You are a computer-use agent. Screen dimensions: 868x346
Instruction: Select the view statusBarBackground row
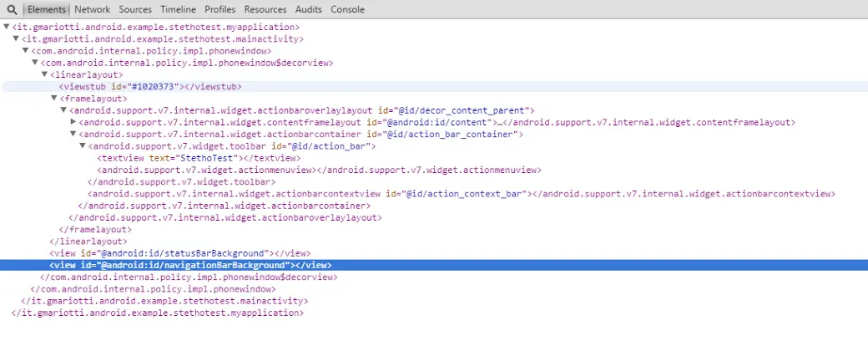pyautogui.click(x=180, y=253)
